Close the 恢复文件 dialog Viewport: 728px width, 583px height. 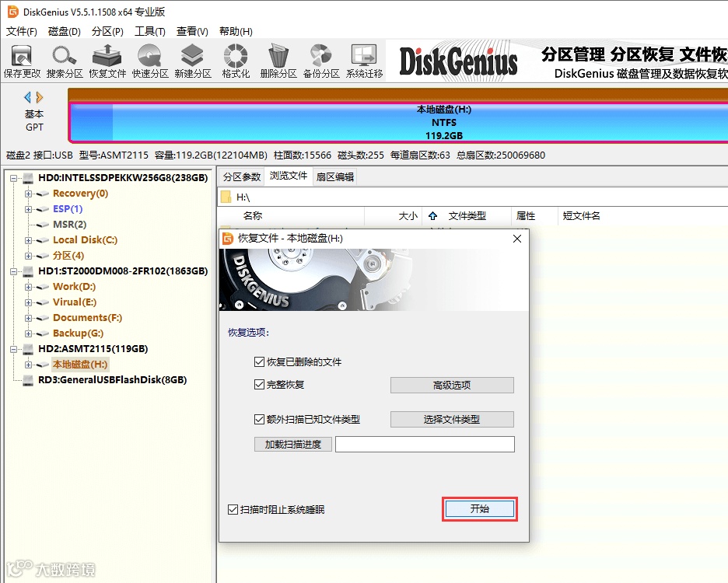[517, 239]
